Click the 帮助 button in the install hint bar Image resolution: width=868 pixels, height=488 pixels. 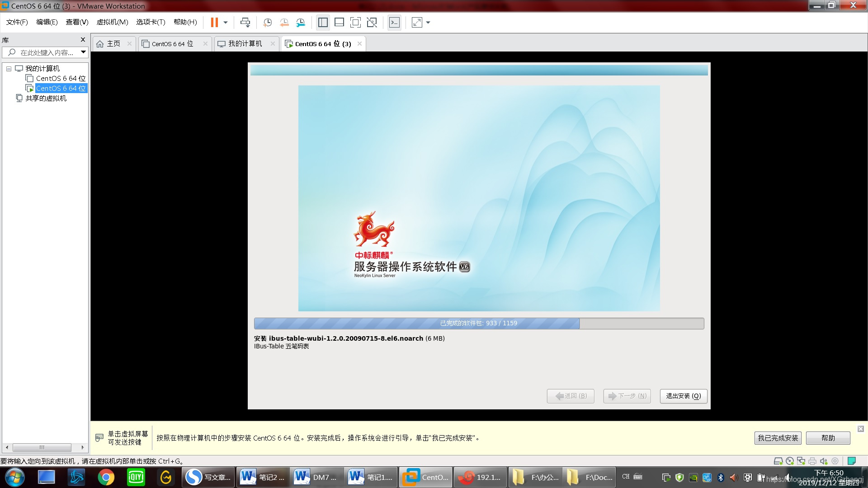click(x=828, y=438)
